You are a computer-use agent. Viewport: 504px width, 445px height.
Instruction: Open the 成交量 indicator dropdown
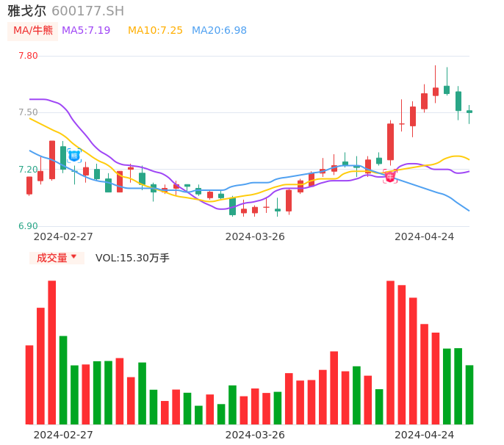[x=57, y=258]
